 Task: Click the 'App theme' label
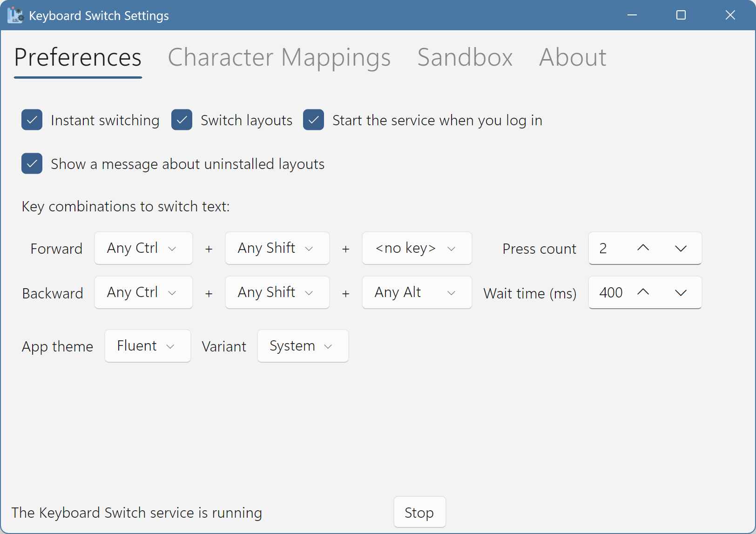coord(57,347)
